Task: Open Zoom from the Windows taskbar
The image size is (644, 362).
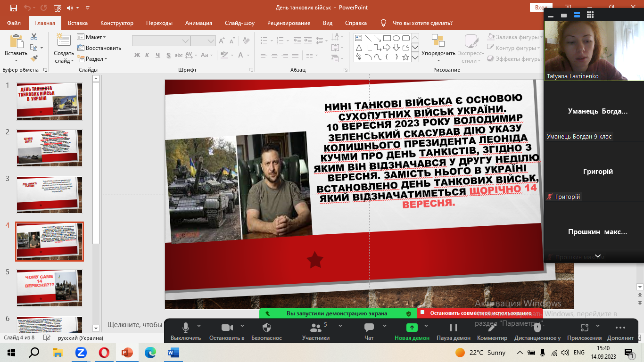Action: (81, 352)
